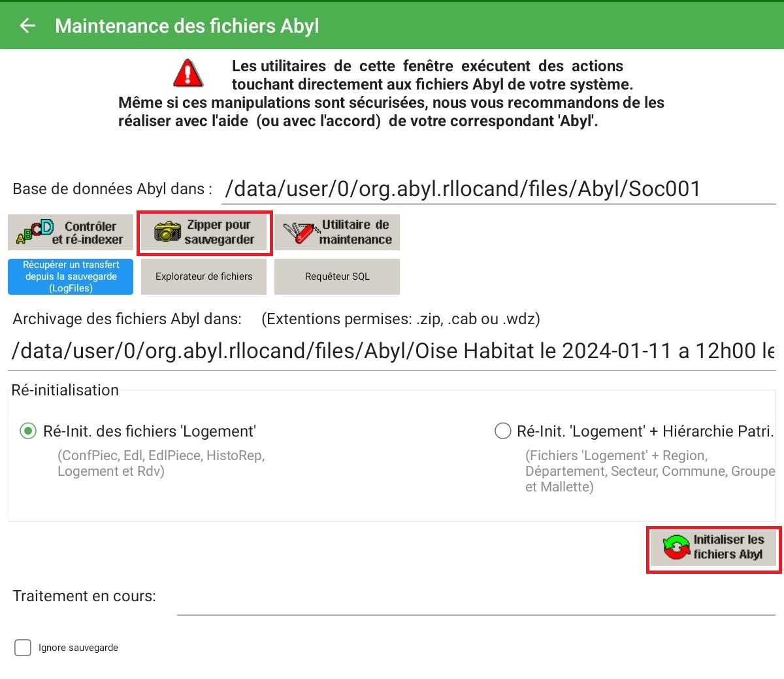Click the Soc001 database path field

click(x=498, y=189)
